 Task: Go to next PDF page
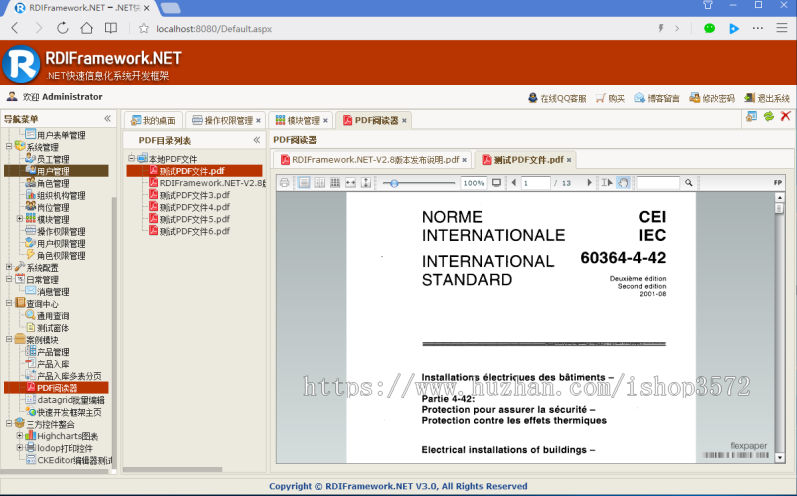(x=589, y=182)
